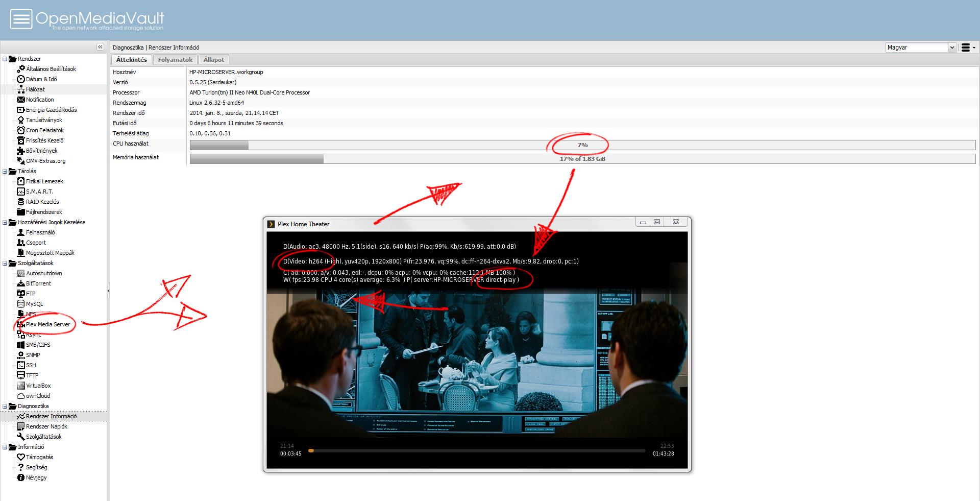The height and width of the screenshot is (501, 980).
Task: Open SMB/CIFS windows icon
Action: point(21,345)
